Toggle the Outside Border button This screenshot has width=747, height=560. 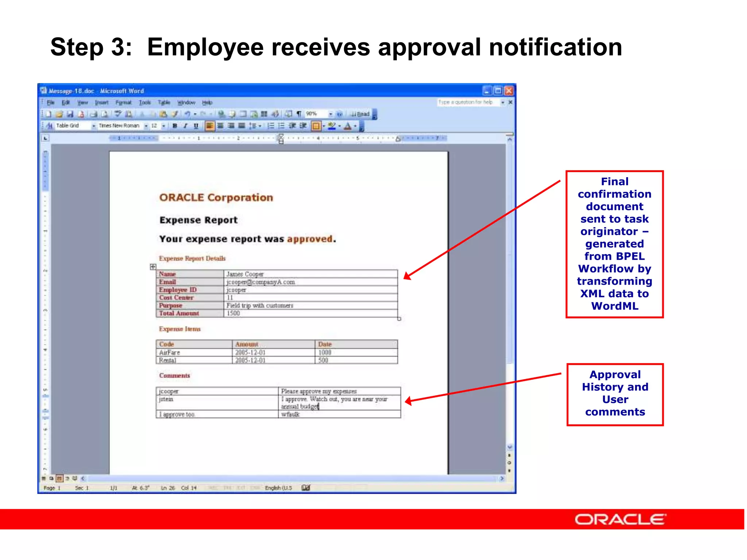[316, 126]
